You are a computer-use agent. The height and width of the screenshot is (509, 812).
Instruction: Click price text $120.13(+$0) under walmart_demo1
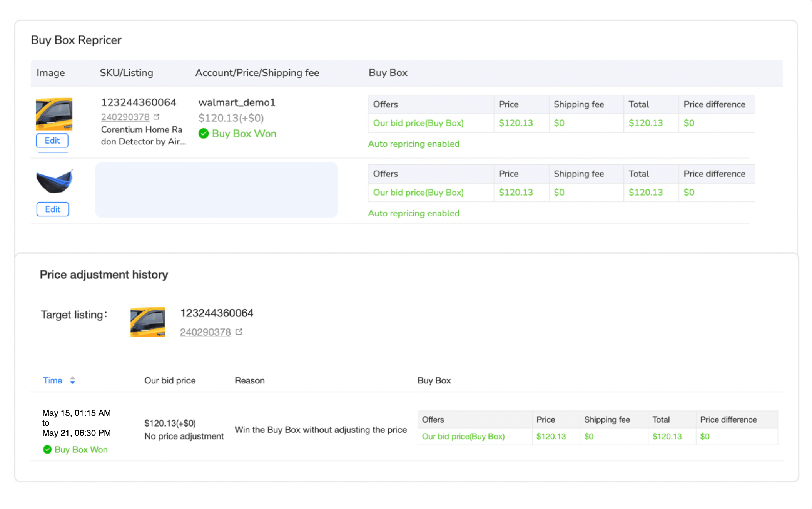[x=231, y=118]
